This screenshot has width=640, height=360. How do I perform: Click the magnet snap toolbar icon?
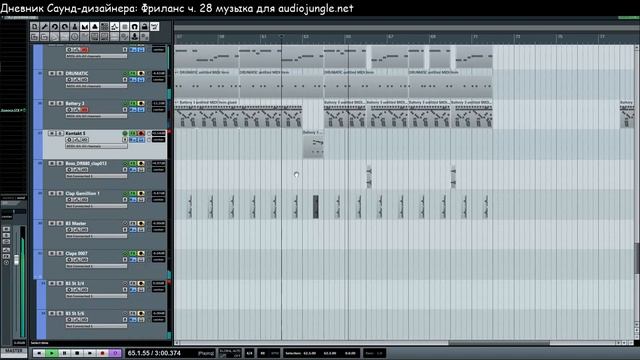(x=134, y=27)
